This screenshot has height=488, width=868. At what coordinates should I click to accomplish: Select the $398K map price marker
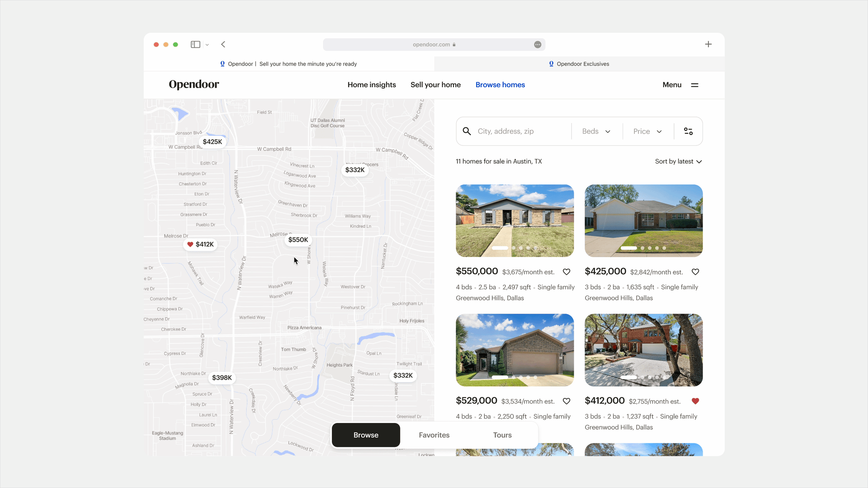point(222,378)
